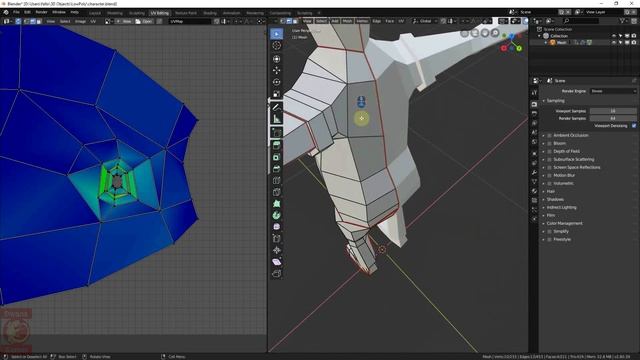640x360 pixels.
Task: Open the Window menu
Action: (58, 12)
